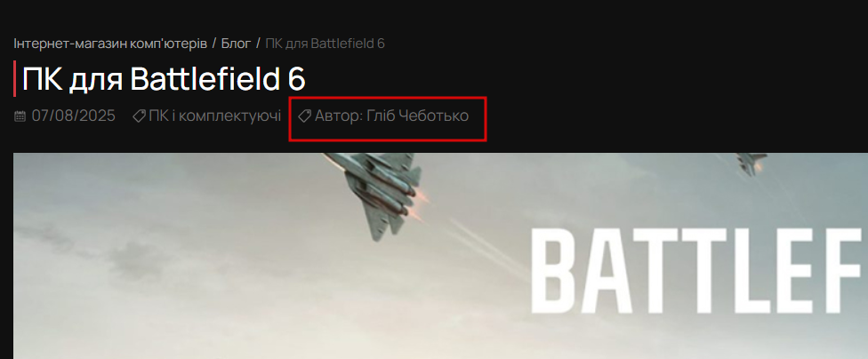Select the gray ПК для Battlefield 6 breadcrumb
Screen dimensions: 868x359
(325, 44)
